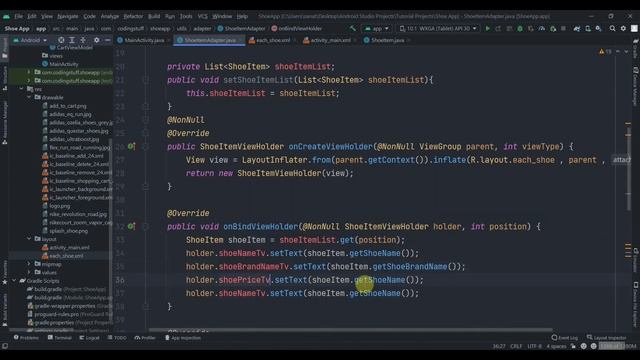Viewport: 640px width, 360px height.
Task: Collapse the Gradle Scripts node
Action: [13, 281]
